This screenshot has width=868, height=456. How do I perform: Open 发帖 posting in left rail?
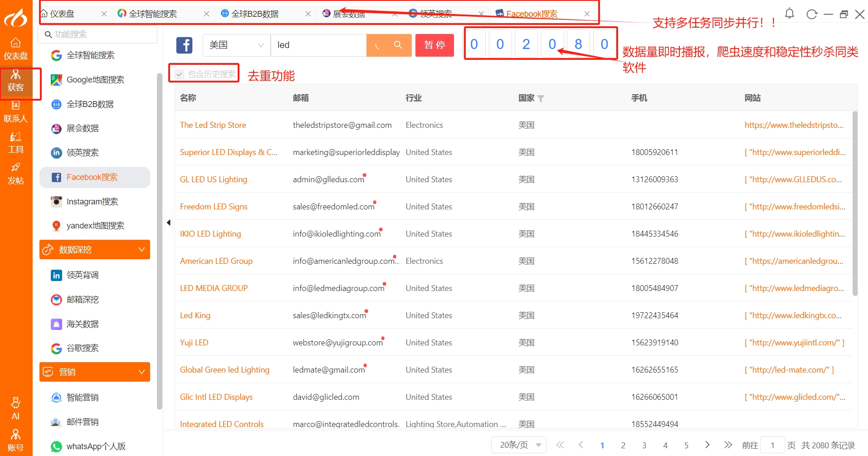point(16,174)
